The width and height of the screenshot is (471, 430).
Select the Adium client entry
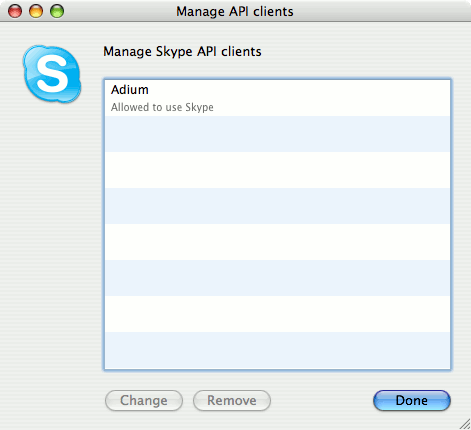pos(277,98)
